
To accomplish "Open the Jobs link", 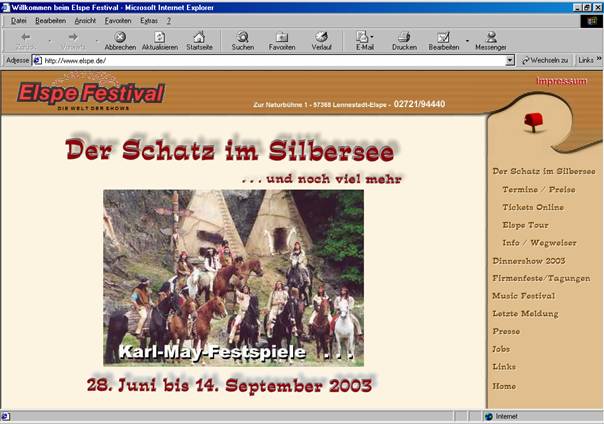I will click(x=501, y=349).
